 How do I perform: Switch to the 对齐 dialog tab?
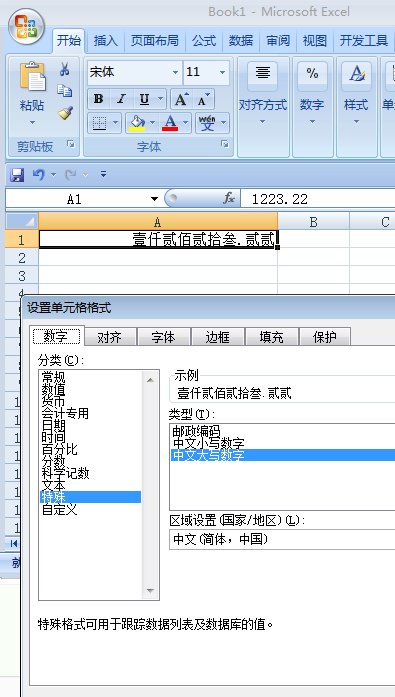tap(110, 337)
